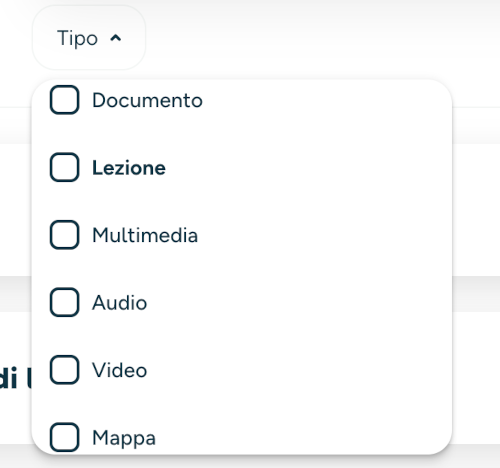Dismiss dropdown by clicking blank area beside Tipo
Image resolution: width=500 pixels, height=468 pixels.
(317, 38)
